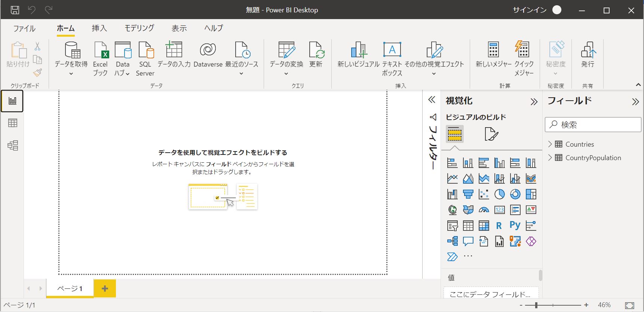Screen dimensions: 644x312
Task: Select the area chart visual
Action: click(x=468, y=178)
